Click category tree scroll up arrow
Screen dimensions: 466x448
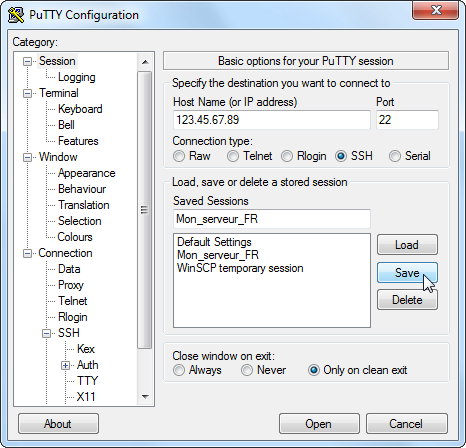[x=145, y=62]
